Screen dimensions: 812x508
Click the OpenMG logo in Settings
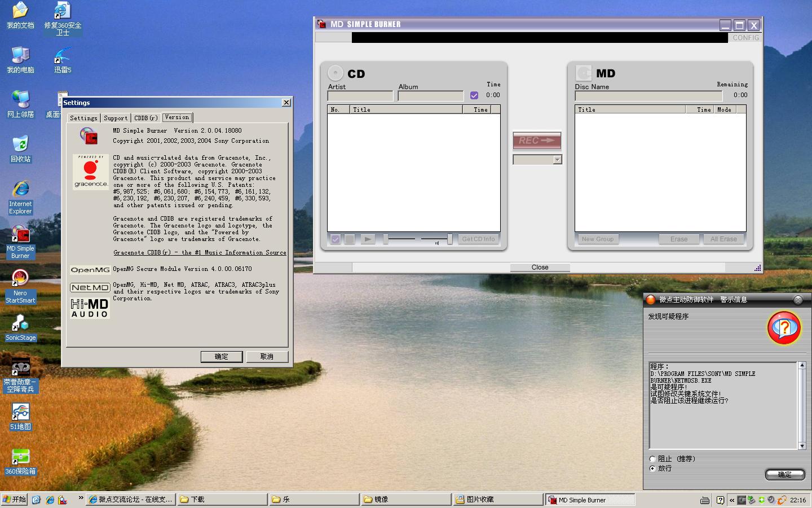(90, 270)
